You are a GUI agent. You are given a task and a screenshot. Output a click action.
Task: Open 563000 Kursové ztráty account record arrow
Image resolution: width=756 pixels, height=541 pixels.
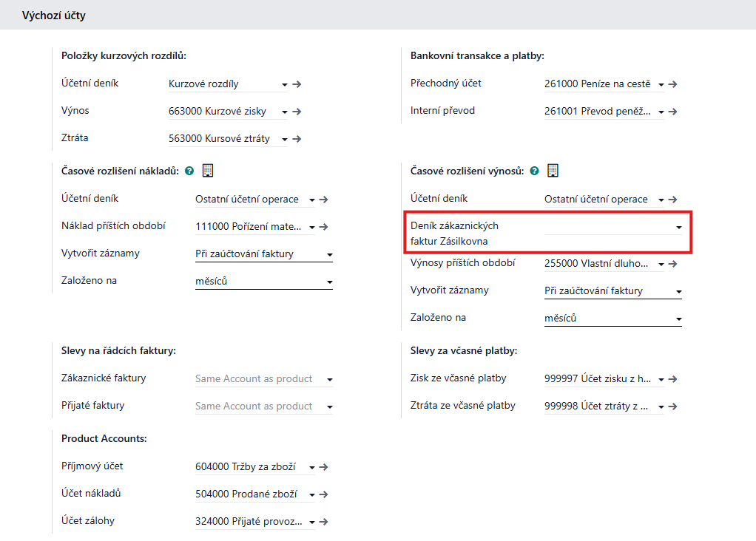coord(297,139)
